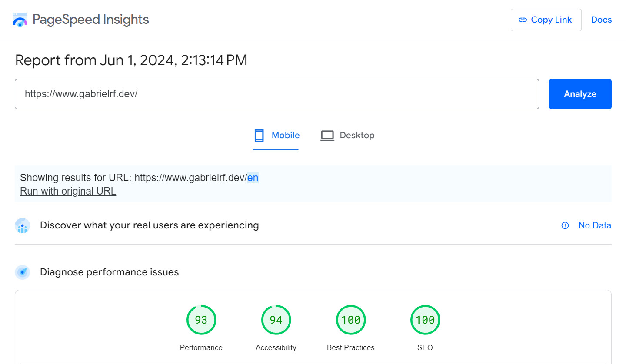Click the link chain icon in Copy Link
Image resolution: width=626 pixels, height=364 pixels.
pyautogui.click(x=523, y=20)
